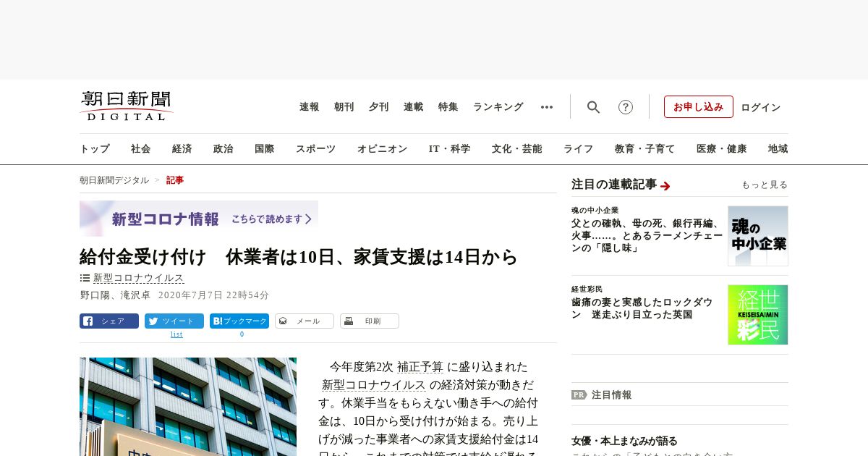Image resolution: width=868 pixels, height=456 pixels.
Task: Open the 速報 menu item
Action: click(x=309, y=107)
